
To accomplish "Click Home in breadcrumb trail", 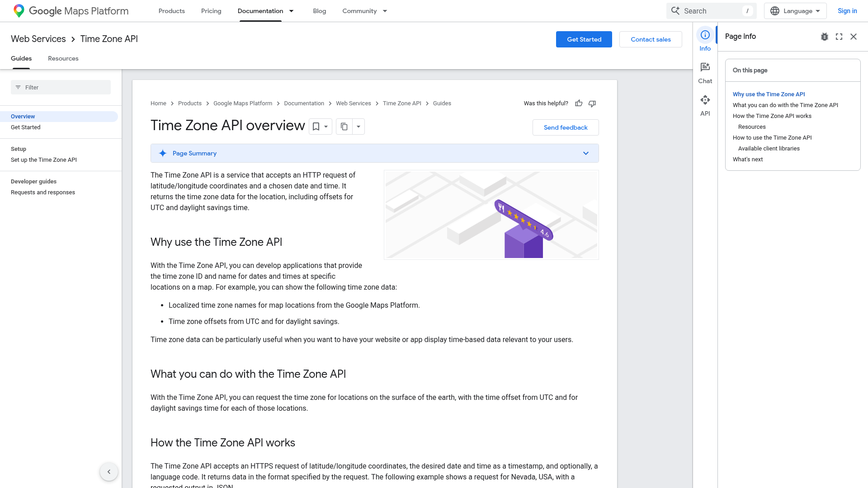I will [x=158, y=103].
